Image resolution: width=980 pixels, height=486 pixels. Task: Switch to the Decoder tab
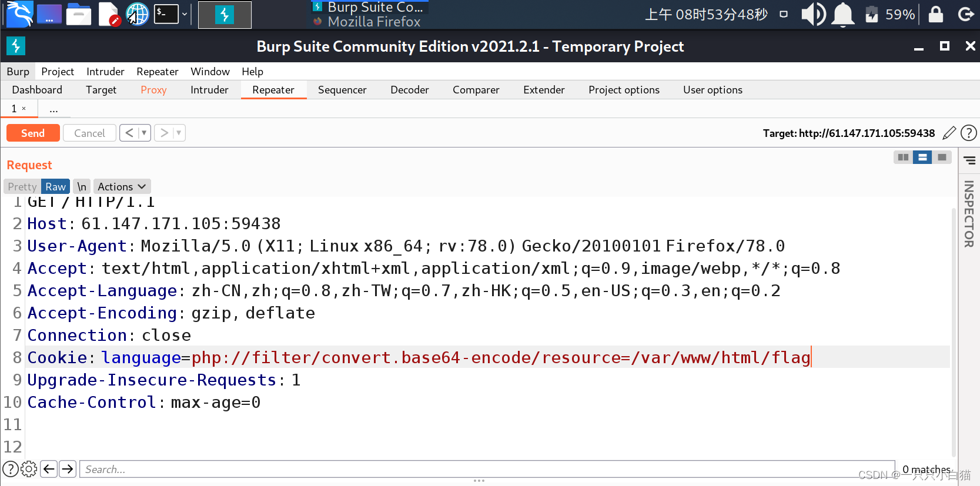pos(410,90)
